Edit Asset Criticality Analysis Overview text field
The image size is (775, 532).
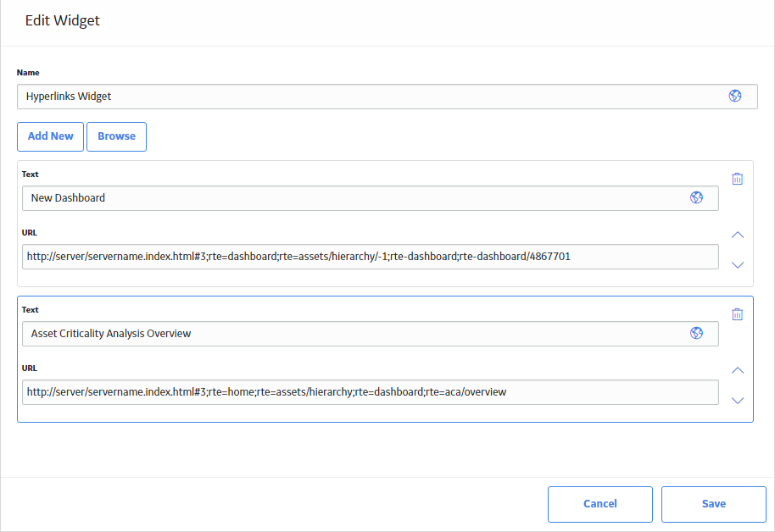pyautogui.click(x=371, y=334)
